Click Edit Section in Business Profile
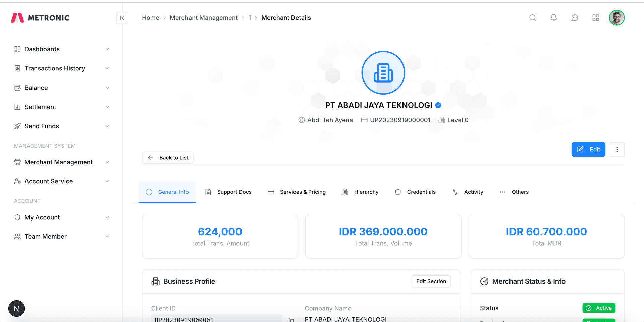Image resolution: width=644 pixels, height=322 pixels. pyautogui.click(x=431, y=281)
